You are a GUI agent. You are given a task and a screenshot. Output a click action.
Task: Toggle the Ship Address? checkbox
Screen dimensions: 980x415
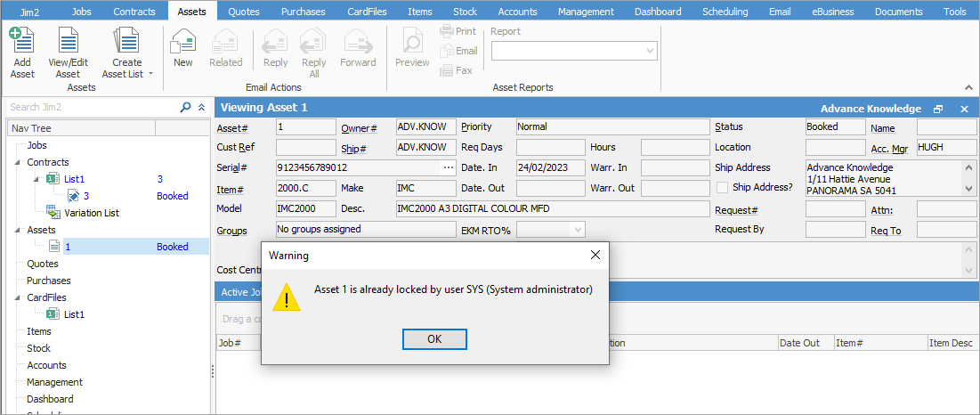pos(723,187)
